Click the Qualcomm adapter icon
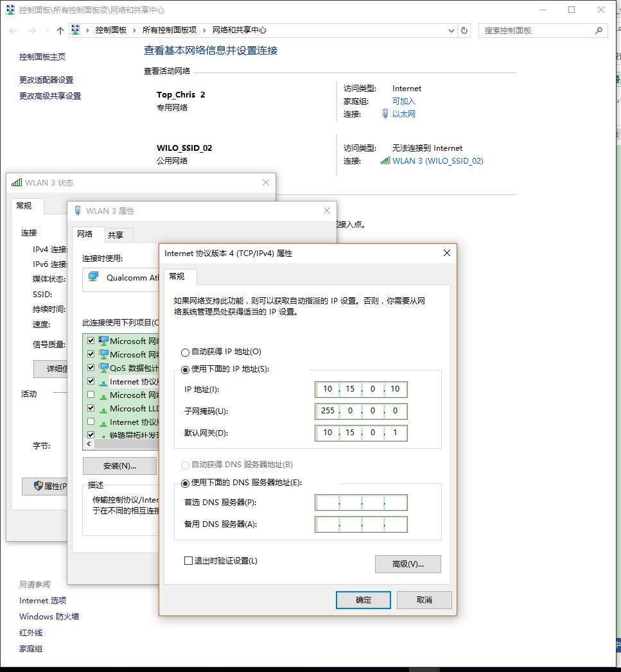The width and height of the screenshot is (621, 672). (94, 277)
